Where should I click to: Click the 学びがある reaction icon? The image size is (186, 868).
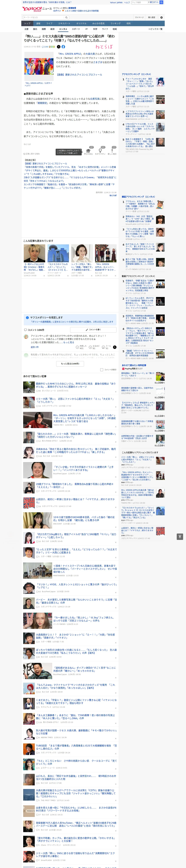[x=89, y=151]
